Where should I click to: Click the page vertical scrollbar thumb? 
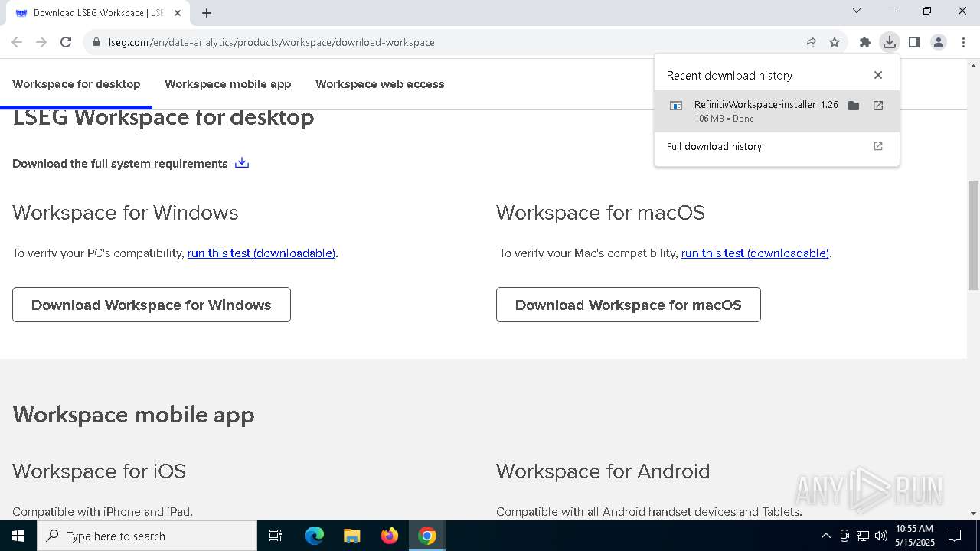tap(973, 235)
